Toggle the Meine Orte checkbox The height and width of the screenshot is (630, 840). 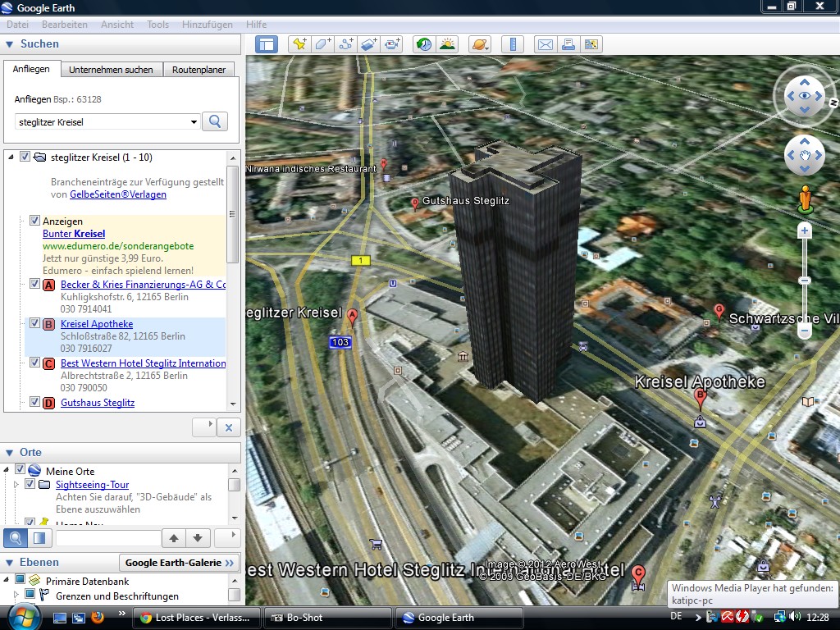click(20, 470)
